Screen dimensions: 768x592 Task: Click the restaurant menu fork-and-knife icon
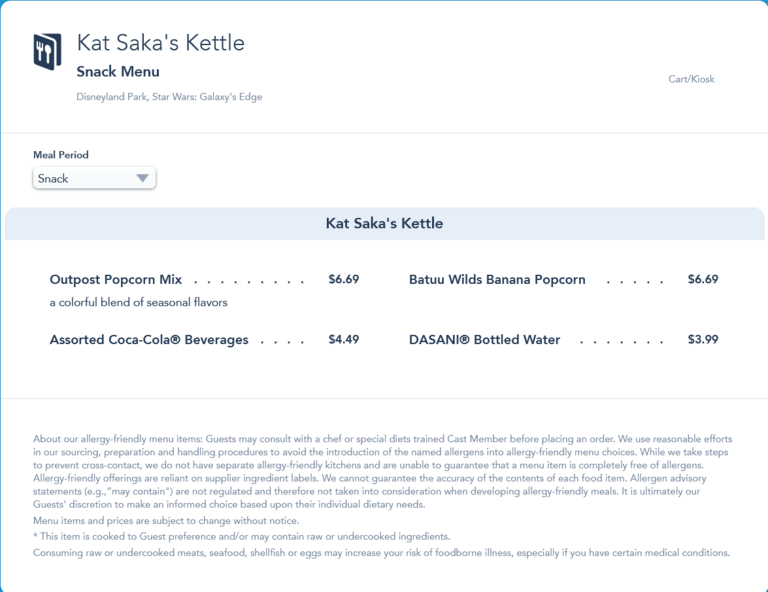point(47,52)
